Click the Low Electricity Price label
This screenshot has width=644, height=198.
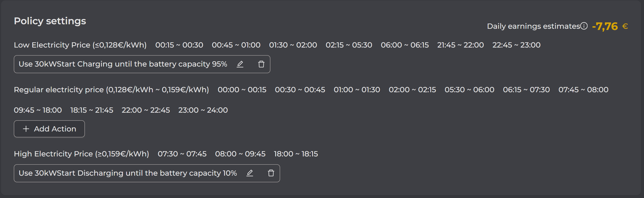[80, 45]
